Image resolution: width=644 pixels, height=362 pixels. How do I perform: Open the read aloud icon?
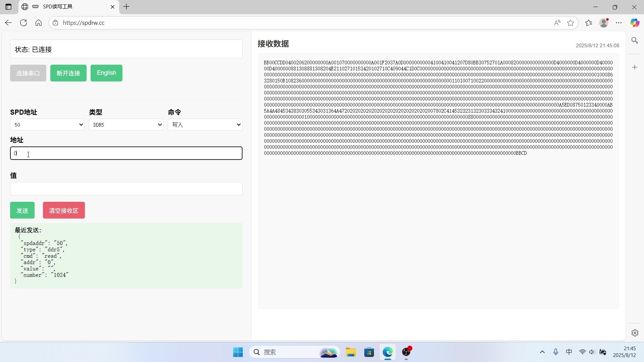[x=557, y=23]
